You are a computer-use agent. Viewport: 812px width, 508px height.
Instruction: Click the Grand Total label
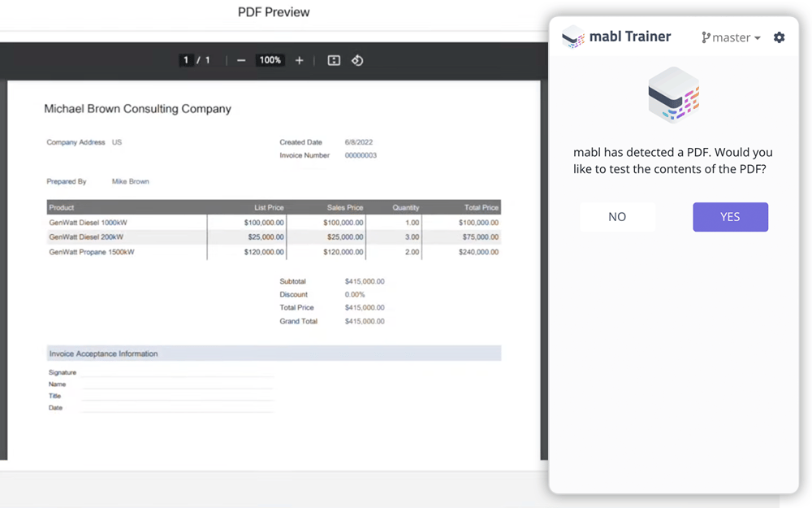tap(299, 321)
